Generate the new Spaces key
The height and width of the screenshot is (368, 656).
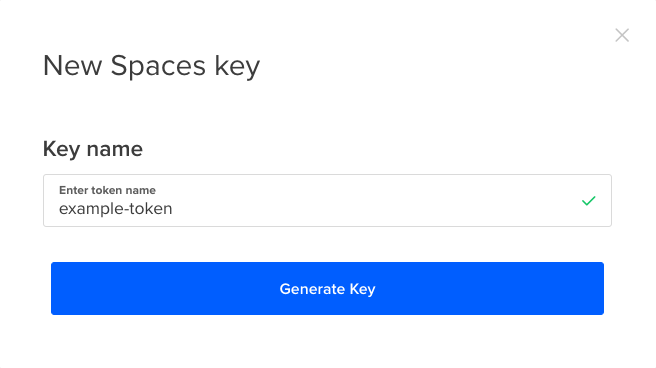(x=327, y=289)
